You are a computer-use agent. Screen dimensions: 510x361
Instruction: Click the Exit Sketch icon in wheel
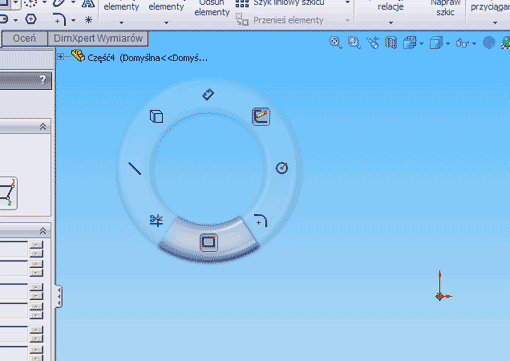tap(261, 117)
